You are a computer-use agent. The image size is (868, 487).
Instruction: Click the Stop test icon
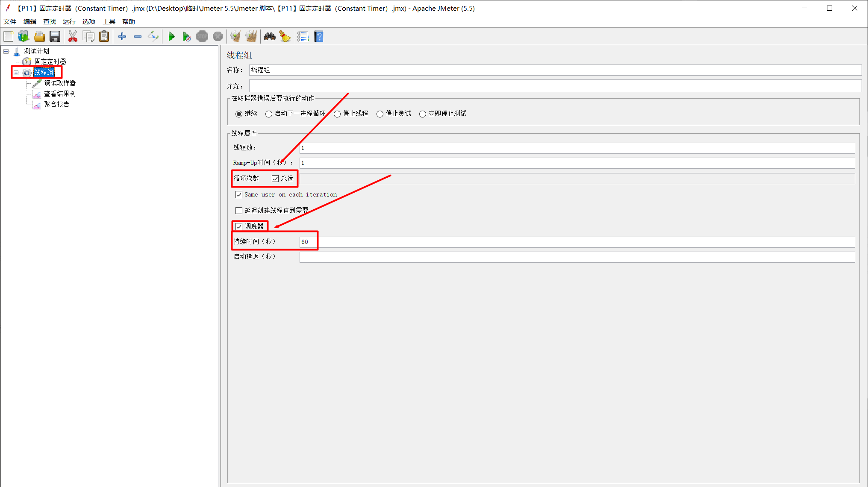pos(202,37)
